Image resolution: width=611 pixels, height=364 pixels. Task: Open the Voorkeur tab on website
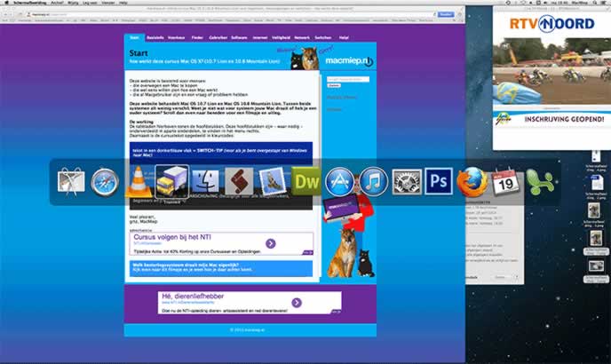click(x=176, y=38)
